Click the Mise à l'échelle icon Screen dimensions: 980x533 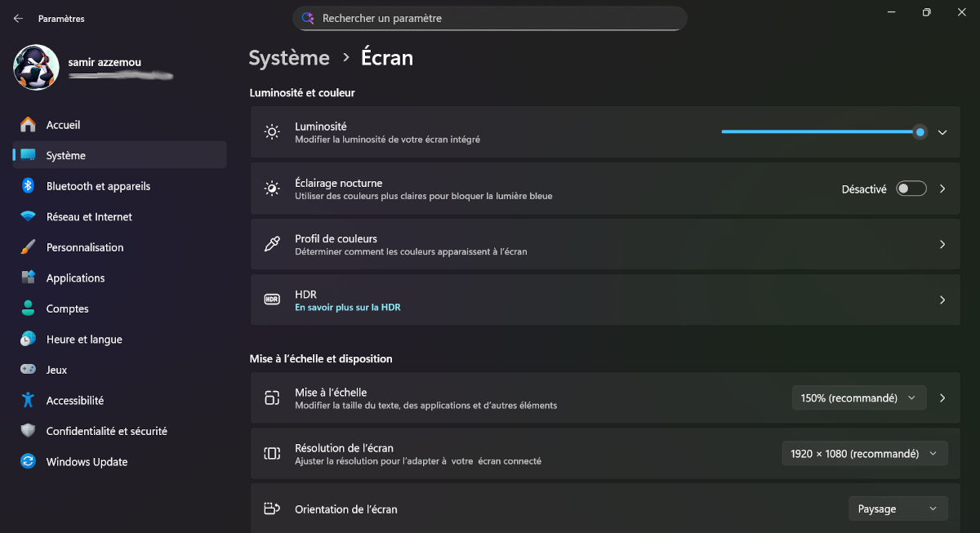click(272, 398)
